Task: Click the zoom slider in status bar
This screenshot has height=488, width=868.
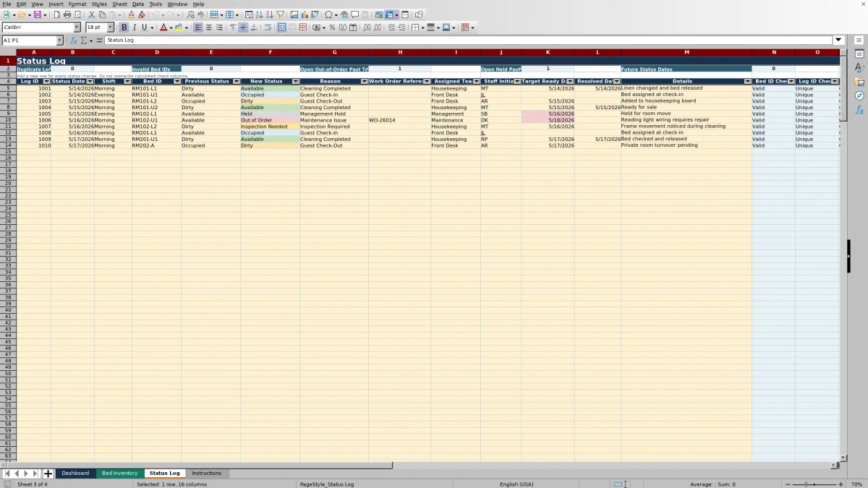Action: [815, 484]
